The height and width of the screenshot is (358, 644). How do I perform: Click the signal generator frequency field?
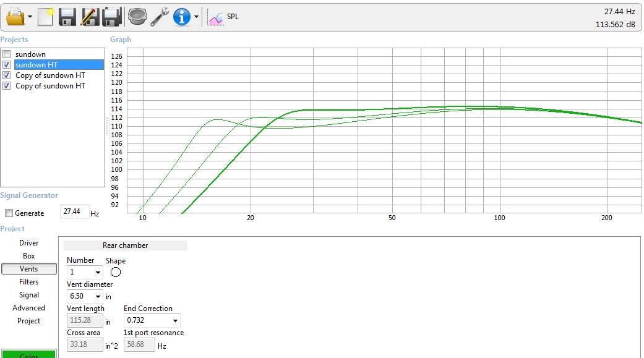tap(74, 212)
